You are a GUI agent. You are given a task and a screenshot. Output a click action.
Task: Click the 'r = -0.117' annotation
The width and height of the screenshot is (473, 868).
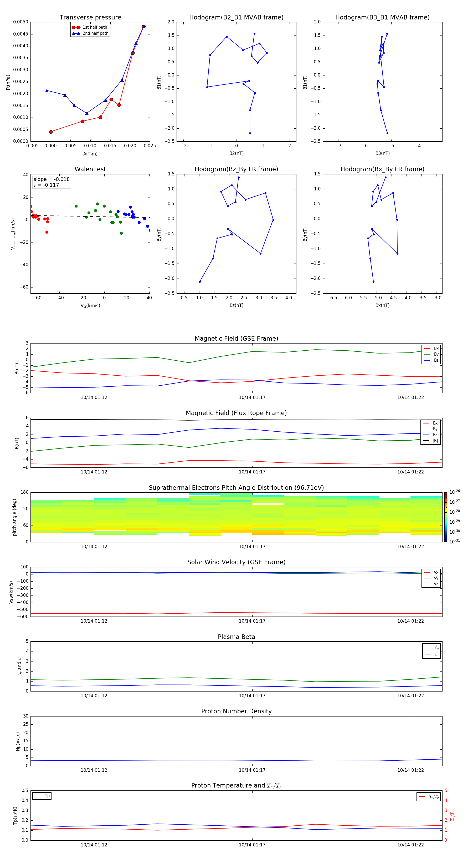[x=47, y=185]
